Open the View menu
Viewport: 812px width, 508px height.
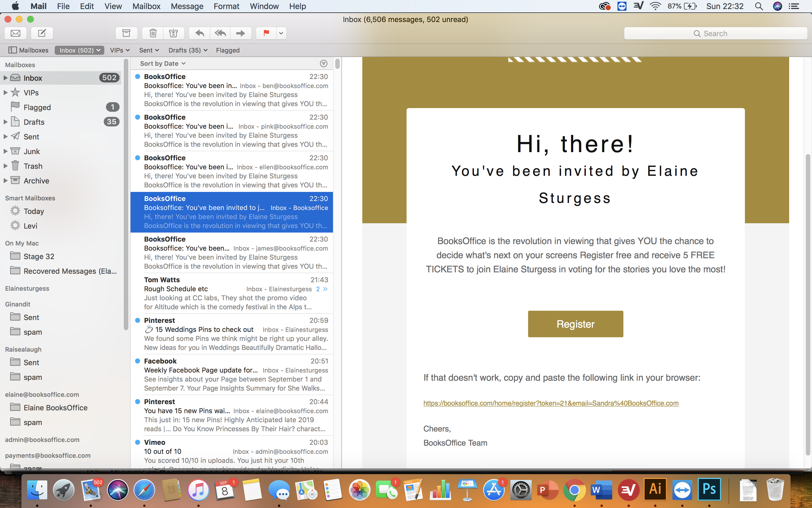pyautogui.click(x=113, y=6)
